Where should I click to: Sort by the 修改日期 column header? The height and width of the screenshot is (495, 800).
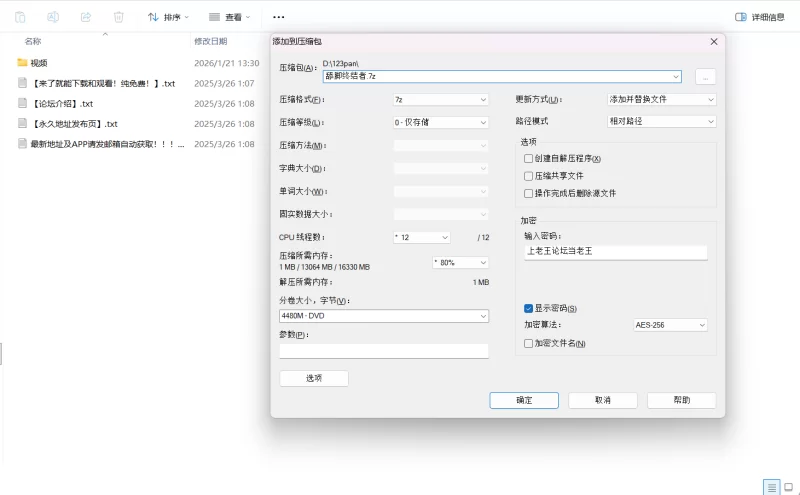(x=211, y=41)
